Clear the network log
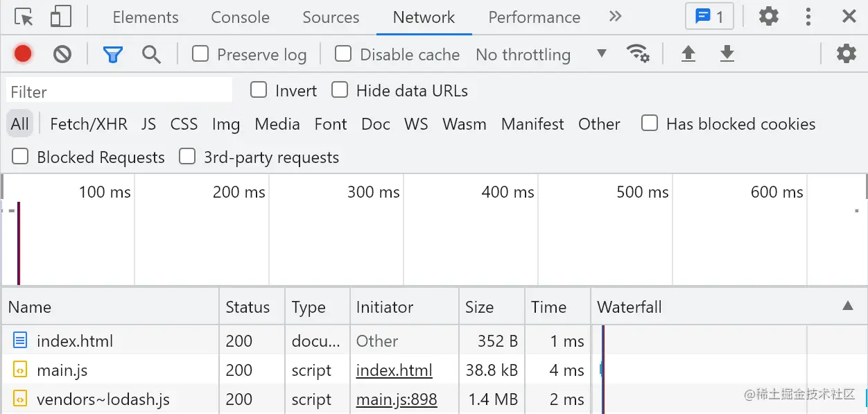Viewport: 868px width, 414px height. (x=62, y=54)
